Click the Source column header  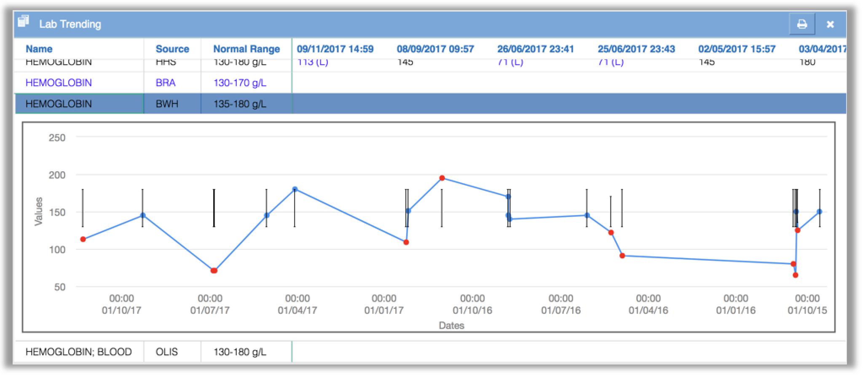point(172,49)
